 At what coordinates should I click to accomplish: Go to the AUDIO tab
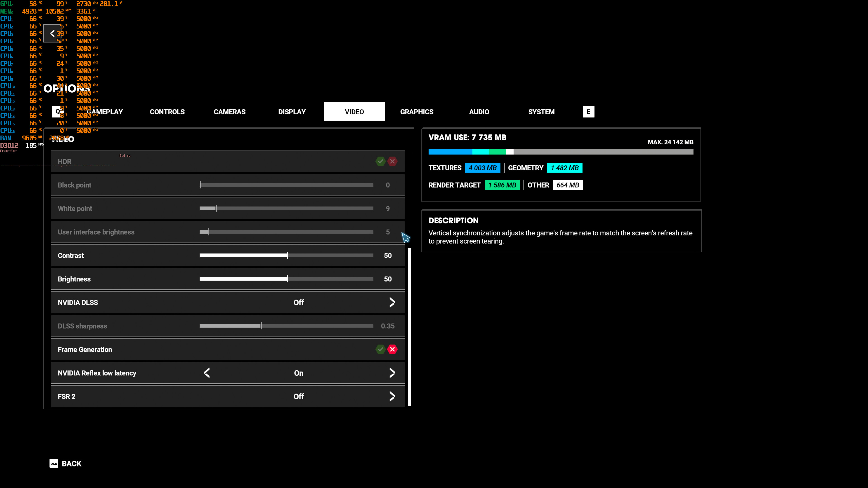point(479,112)
